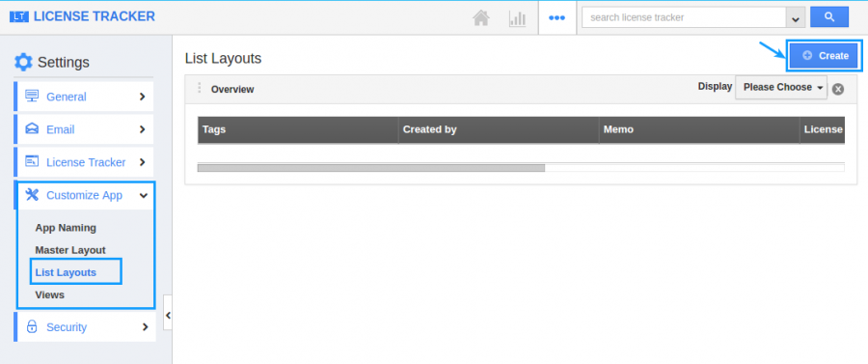Screen dimensions: 868x364
Task: Remove Overview layout with X icon
Action: pos(838,89)
